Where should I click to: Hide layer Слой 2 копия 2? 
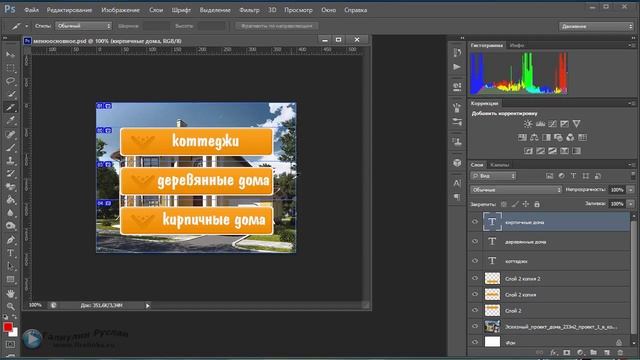pyautogui.click(x=475, y=278)
